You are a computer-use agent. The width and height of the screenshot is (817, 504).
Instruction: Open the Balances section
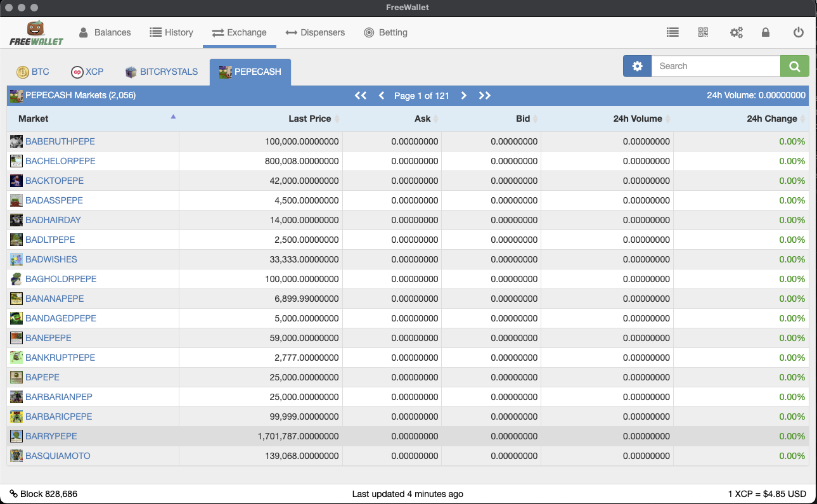pos(105,32)
